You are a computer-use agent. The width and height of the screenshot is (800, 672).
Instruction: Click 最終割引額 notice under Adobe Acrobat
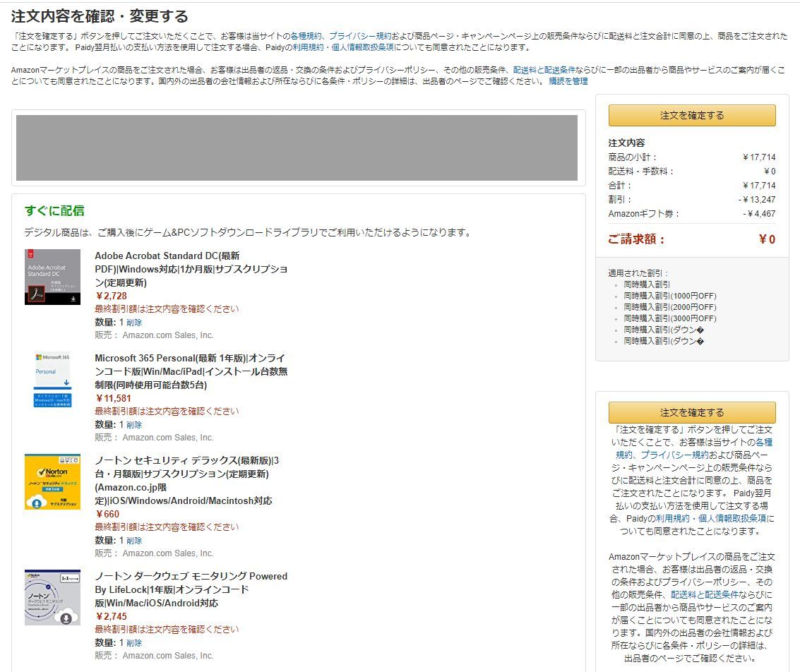pyautogui.click(x=167, y=309)
